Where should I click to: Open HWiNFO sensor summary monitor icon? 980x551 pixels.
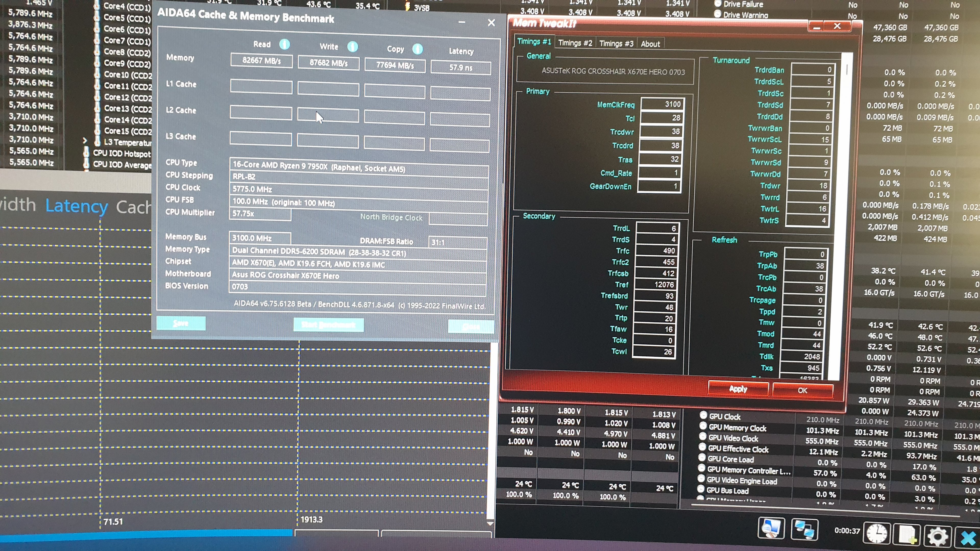[x=771, y=528]
